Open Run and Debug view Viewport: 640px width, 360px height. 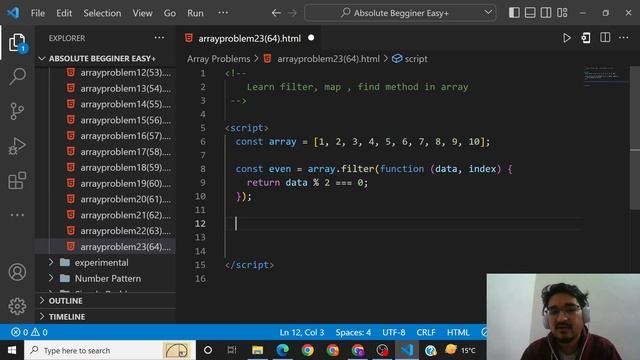point(17,146)
